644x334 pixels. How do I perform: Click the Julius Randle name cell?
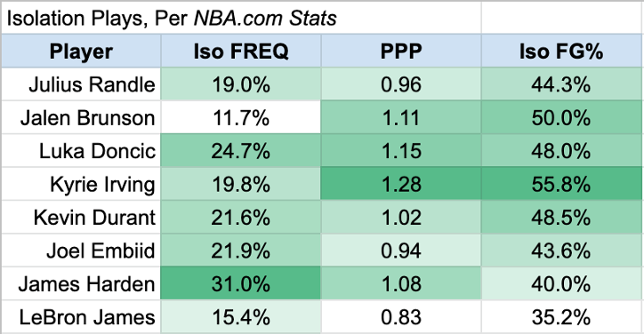(81, 84)
